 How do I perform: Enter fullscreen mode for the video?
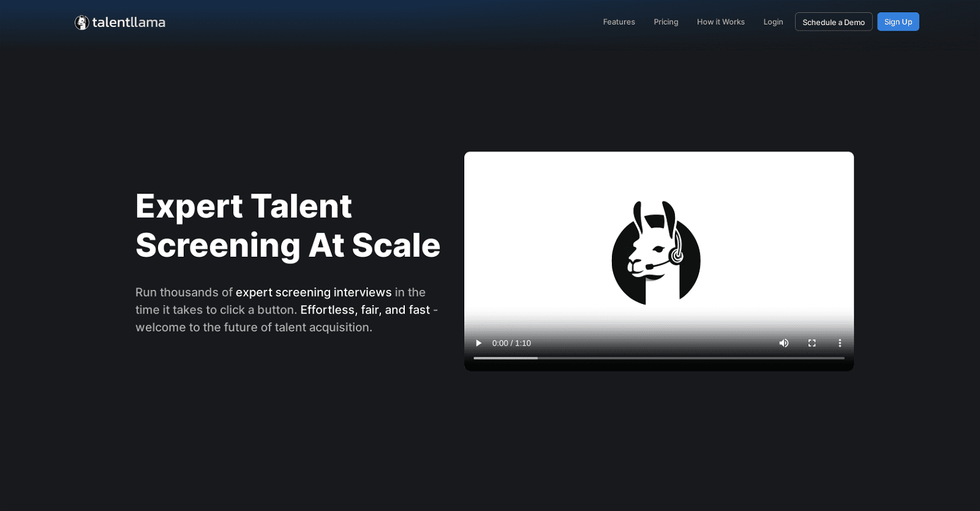812,343
